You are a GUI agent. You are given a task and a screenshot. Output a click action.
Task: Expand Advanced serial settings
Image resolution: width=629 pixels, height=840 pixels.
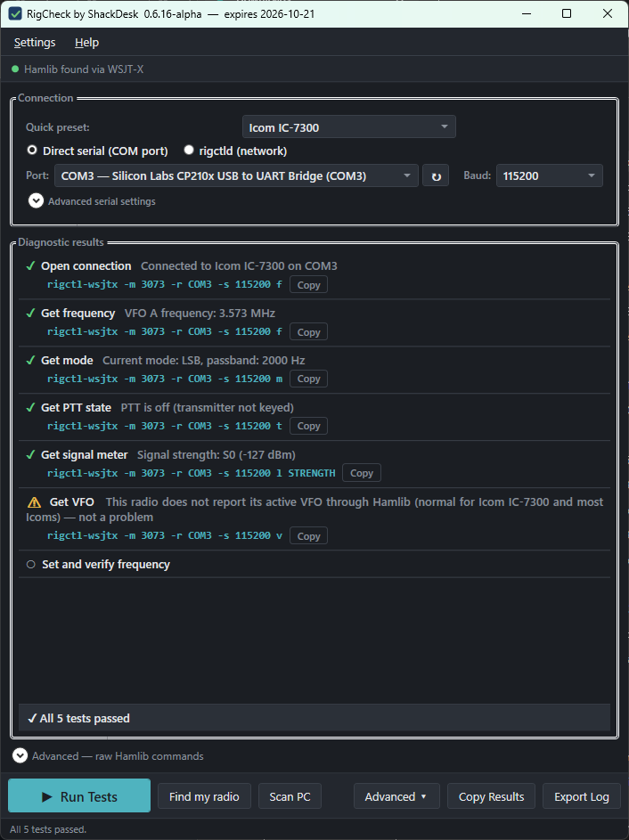(x=36, y=201)
